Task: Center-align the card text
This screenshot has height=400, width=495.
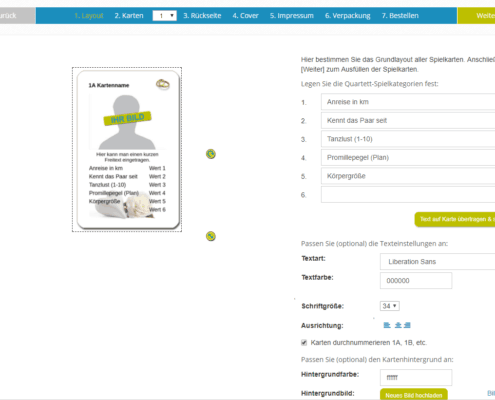Action: click(398, 325)
